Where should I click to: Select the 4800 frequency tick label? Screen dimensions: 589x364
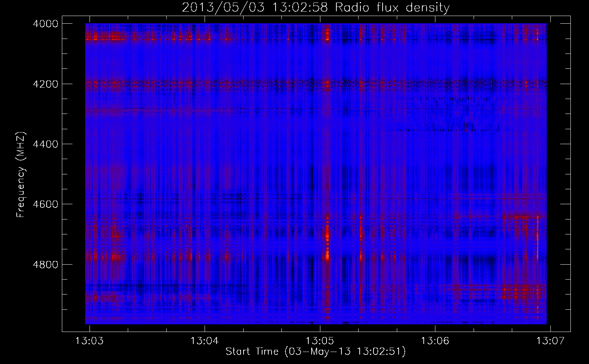coord(46,265)
